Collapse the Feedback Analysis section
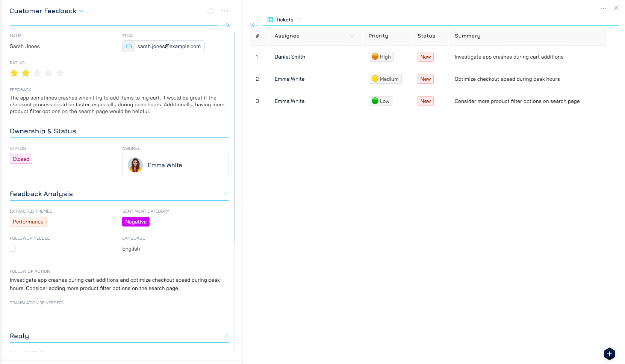Image resolution: width=625 pixels, height=364 pixels. pos(226,194)
